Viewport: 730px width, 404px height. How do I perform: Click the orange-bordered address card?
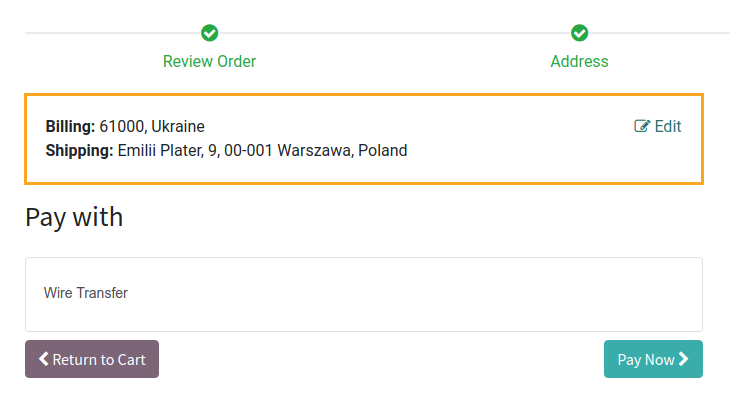point(364,139)
